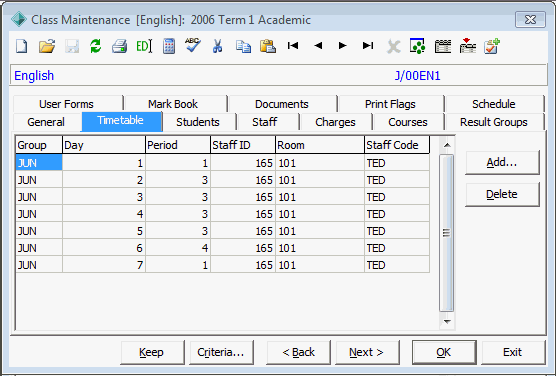Go to the previous record arrow
Image resolution: width=556 pixels, height=376 pixels.
pyautogui.click(x=318, y=45)
